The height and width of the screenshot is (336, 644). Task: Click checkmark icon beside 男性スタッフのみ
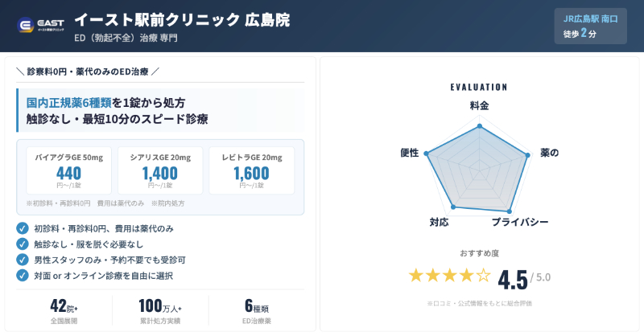(x=23, y=260)
